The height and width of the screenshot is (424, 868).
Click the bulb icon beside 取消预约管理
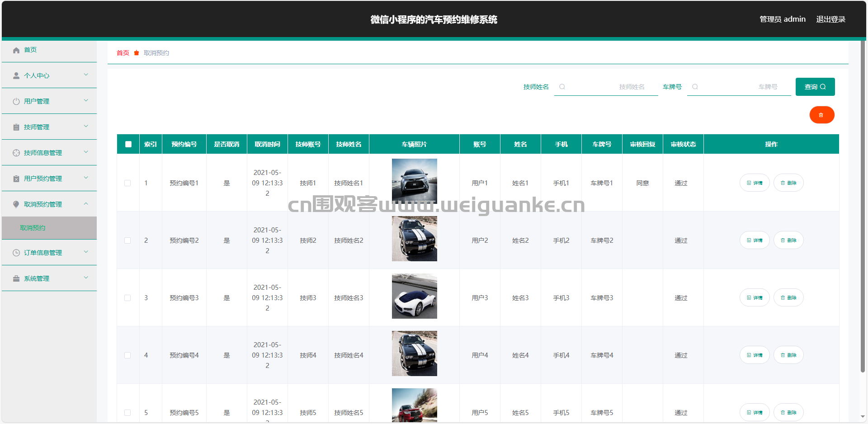(16, 204)
